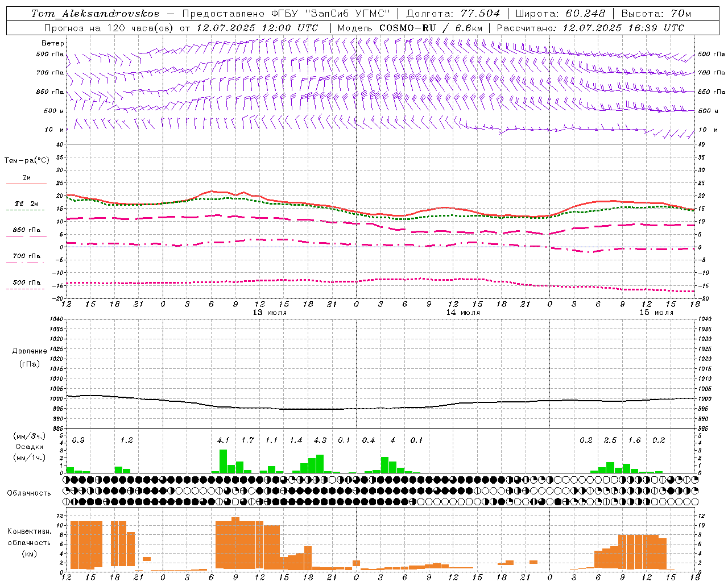Click the 3-hour precipitation value 4.1
728x582 pixels.
[223, 440]
